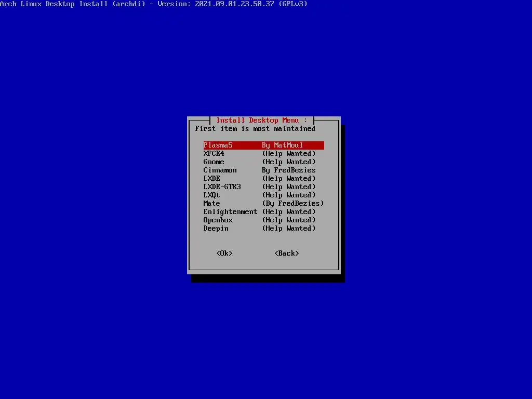Pick the Openbox option
The height and width of the screenshot is (399, 532).
click(x=263, y=220)
